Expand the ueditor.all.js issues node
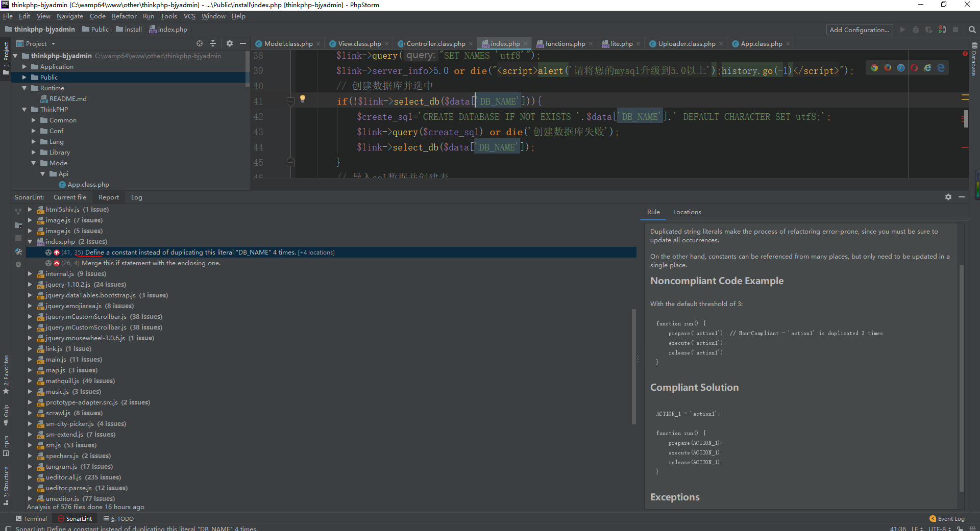The image size is (980, 531). (x=30, y=477)
